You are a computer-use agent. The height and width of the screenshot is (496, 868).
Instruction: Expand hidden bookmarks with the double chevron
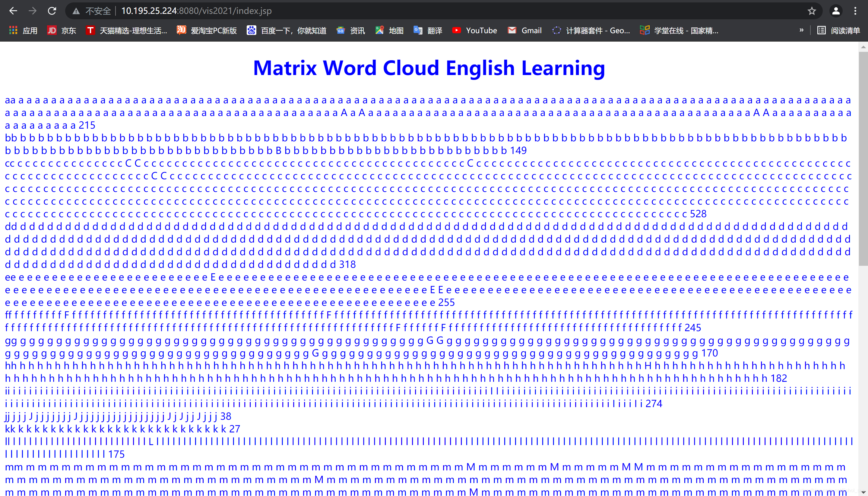tap(802, 30)
